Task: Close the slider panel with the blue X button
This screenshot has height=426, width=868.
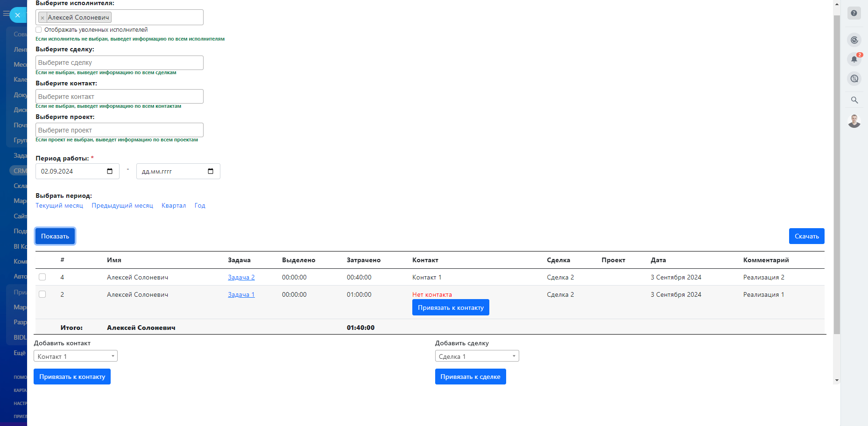Action: tap(18, 15)
